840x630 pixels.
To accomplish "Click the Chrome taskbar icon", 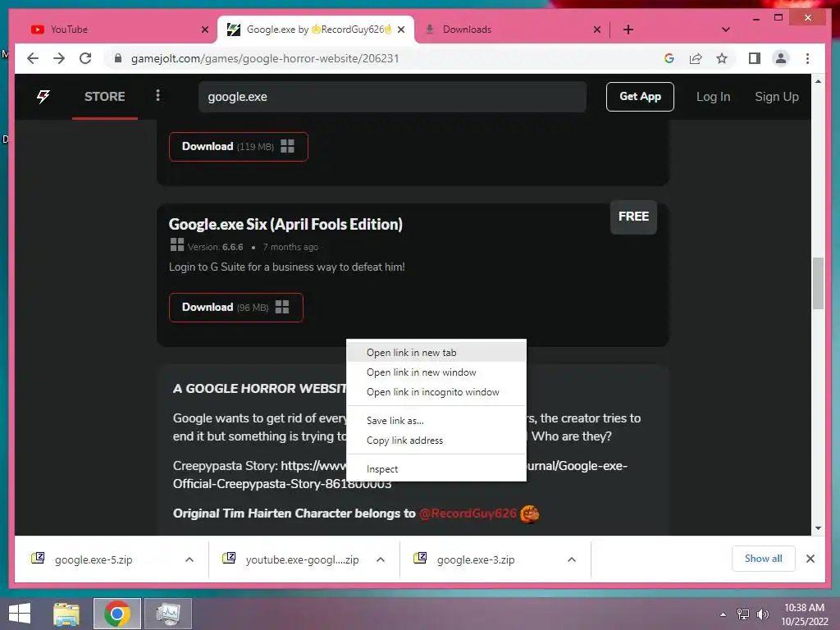I will point(116,614).
